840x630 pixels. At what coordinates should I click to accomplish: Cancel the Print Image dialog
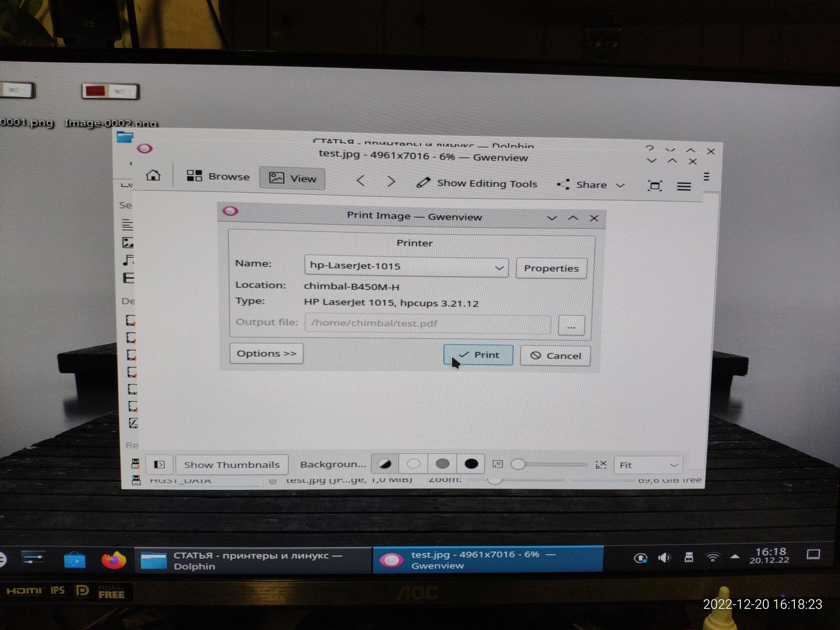click(555, 356)
